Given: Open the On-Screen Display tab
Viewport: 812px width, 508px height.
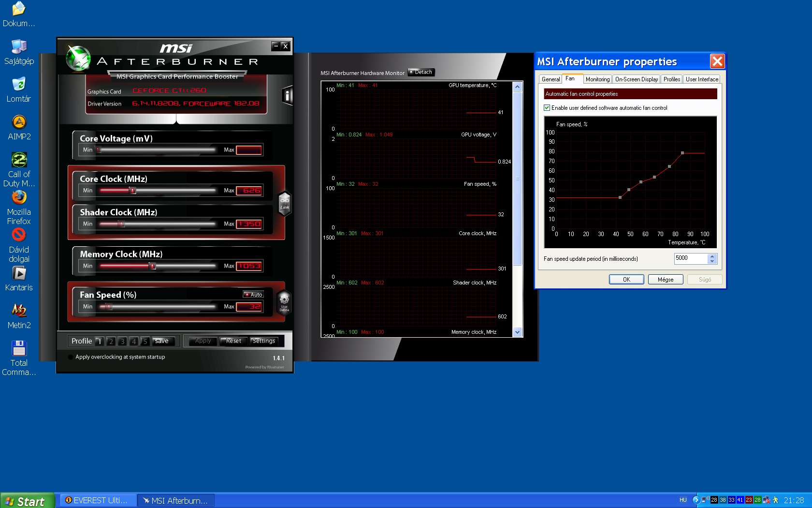Looking at the screenshot, I should coord(637,79).
